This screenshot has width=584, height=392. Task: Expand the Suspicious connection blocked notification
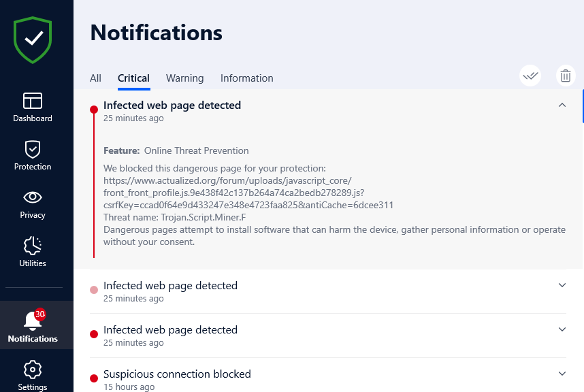tap(562, 374)
